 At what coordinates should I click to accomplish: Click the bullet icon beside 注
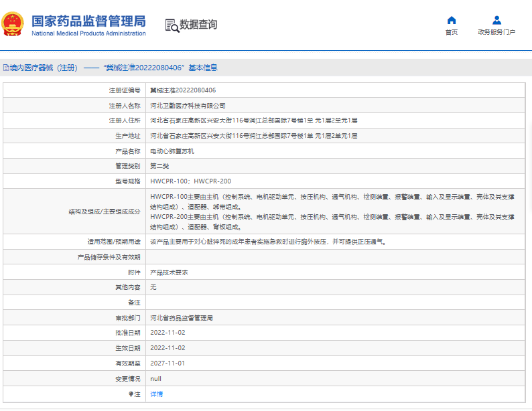130,394
